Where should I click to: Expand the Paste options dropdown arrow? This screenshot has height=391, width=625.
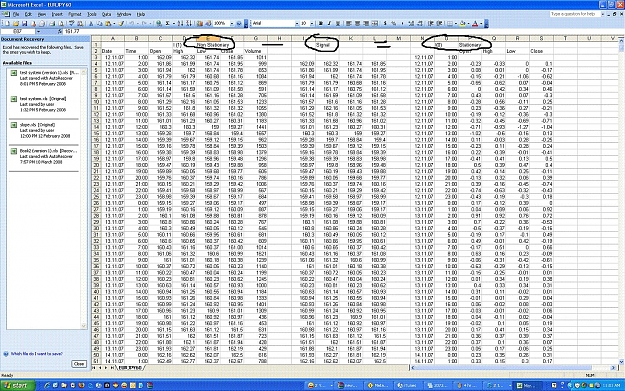click(114, 24)
